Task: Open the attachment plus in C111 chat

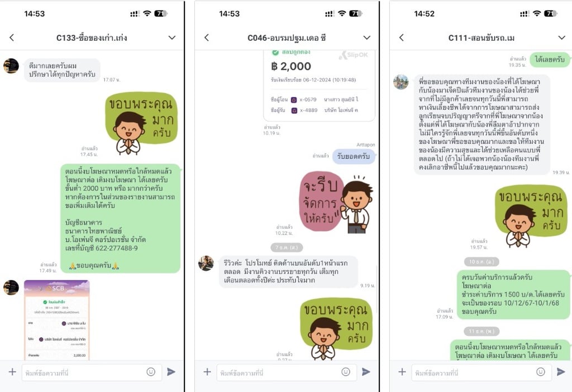Action: click(402, 371)
